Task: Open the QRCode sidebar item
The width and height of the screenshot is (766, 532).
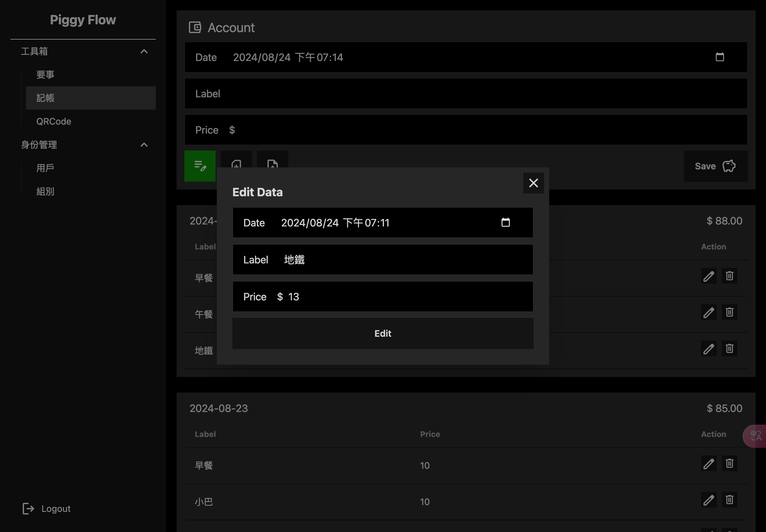Action: [91, 121]
